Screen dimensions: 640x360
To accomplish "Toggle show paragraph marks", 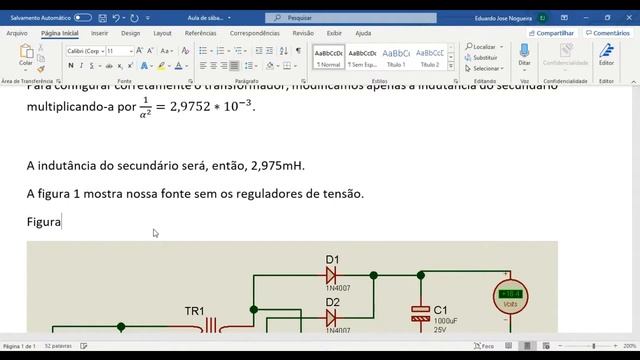I will pyautogui.click(x=298, y=51).
